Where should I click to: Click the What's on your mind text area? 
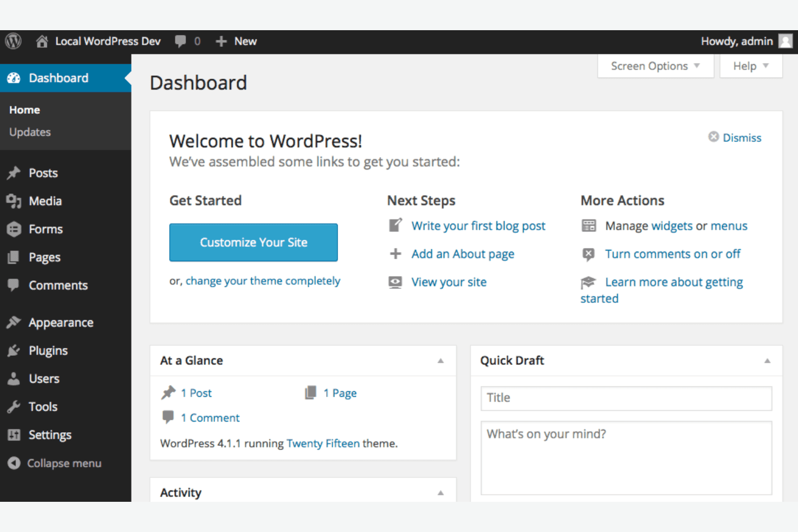(x=627, y=458)
